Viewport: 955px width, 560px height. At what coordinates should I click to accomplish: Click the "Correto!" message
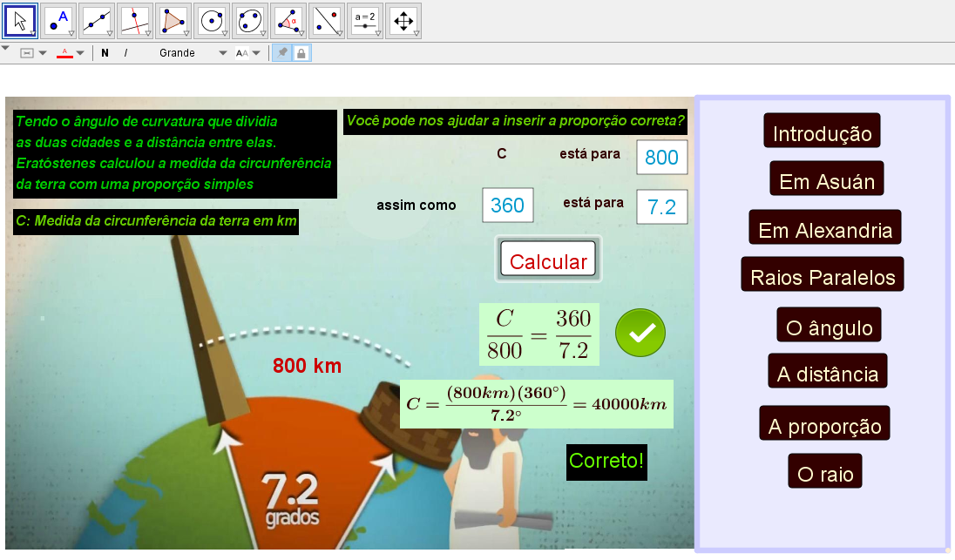606,462
